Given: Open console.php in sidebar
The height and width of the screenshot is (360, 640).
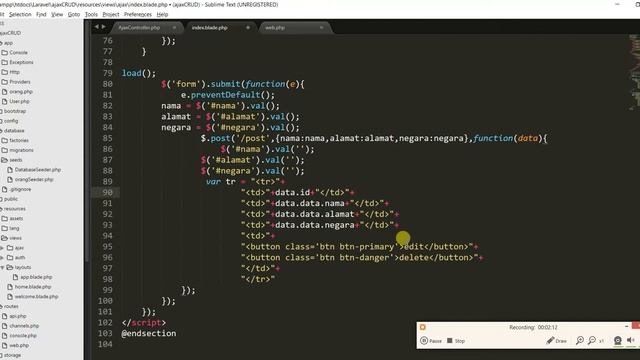Looking at the screenshot, I should pyautogui.click(x=19, y=336).
